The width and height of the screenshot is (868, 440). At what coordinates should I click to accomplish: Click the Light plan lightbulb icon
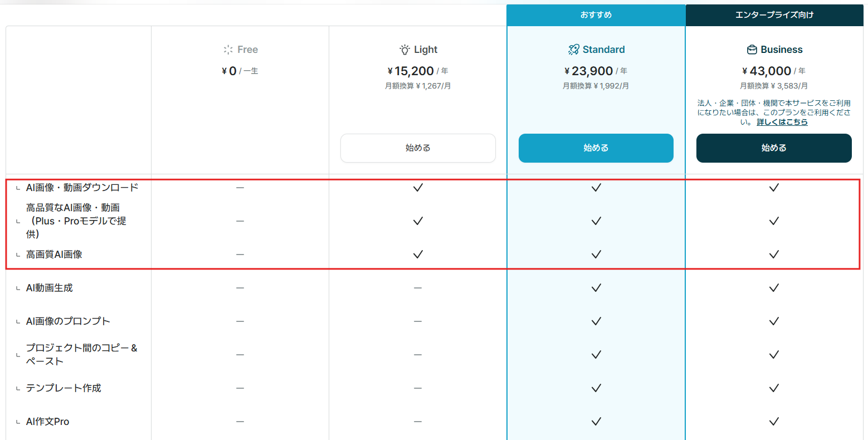click(x=405, y=50)
